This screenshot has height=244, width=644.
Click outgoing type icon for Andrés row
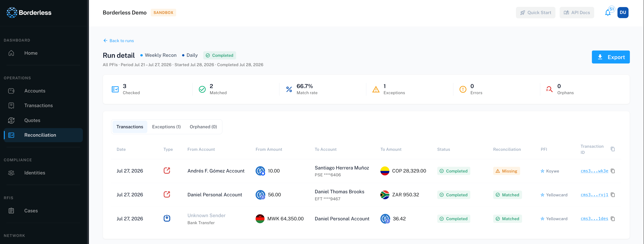(167, 171)
